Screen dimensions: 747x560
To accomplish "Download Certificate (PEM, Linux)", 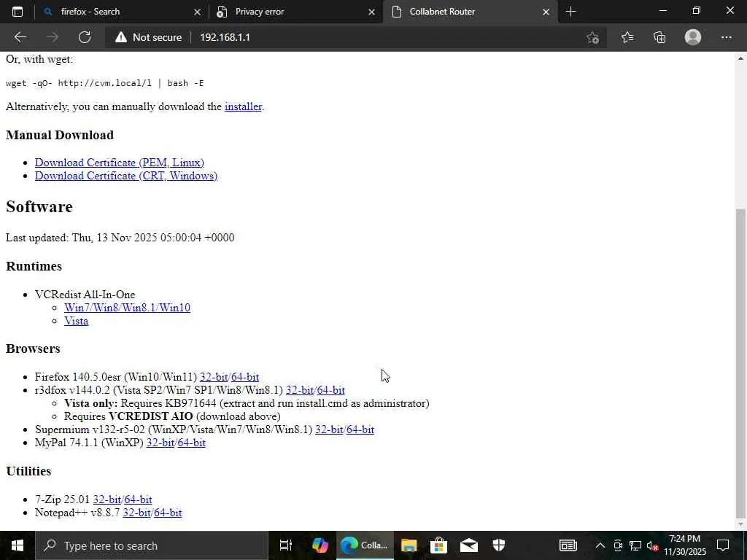I will pos(120,163).
